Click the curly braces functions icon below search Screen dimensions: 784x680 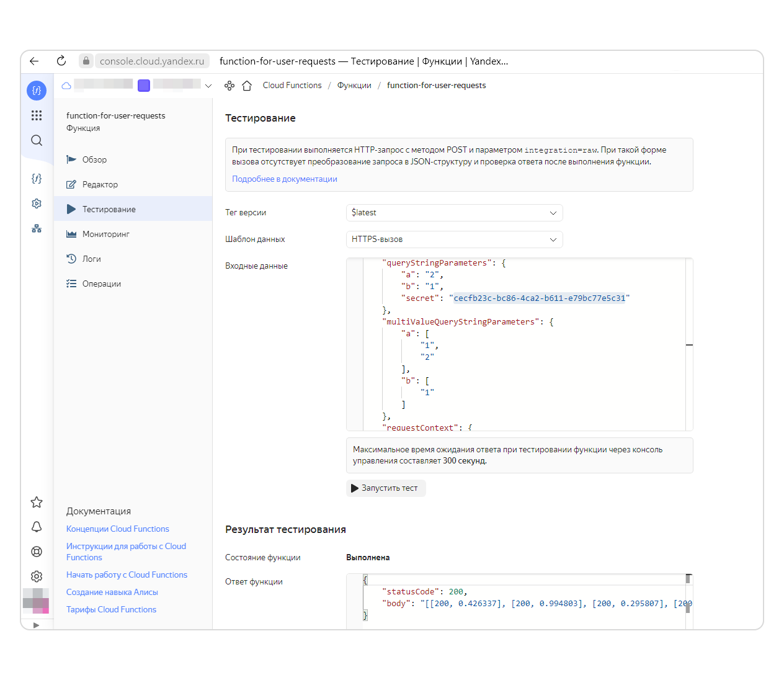37,179
